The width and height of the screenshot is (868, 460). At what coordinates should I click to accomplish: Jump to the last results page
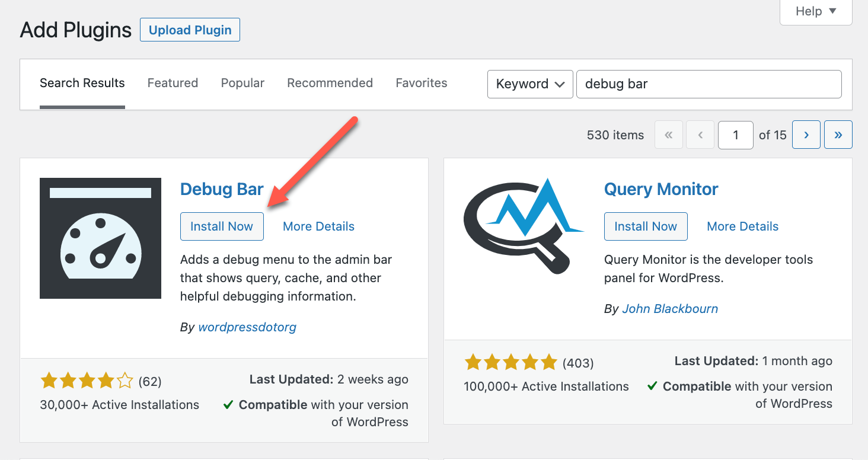pyautogui.click(x=838, y=135)
